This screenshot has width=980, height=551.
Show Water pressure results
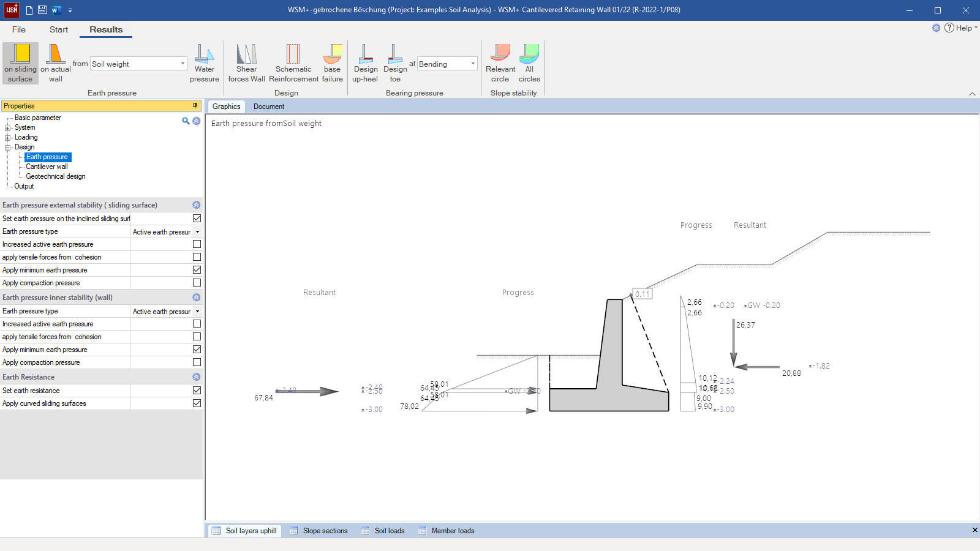(x=205, y=62)
